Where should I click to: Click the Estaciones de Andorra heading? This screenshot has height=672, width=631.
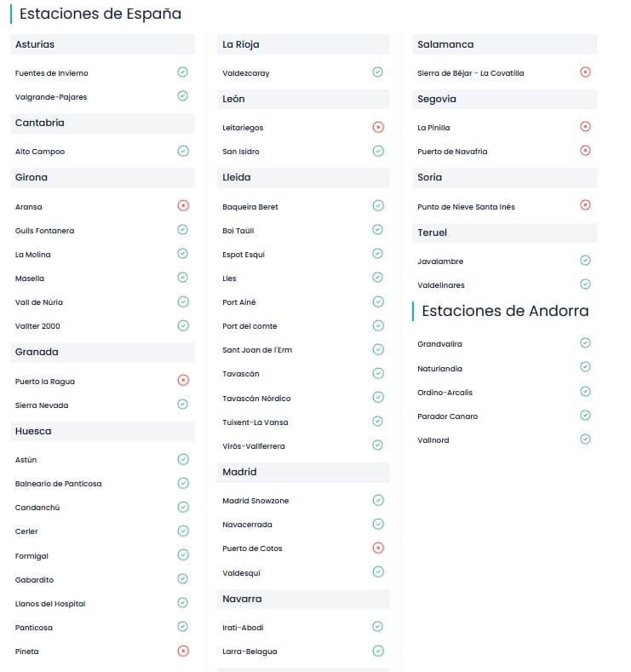point(505,311)
